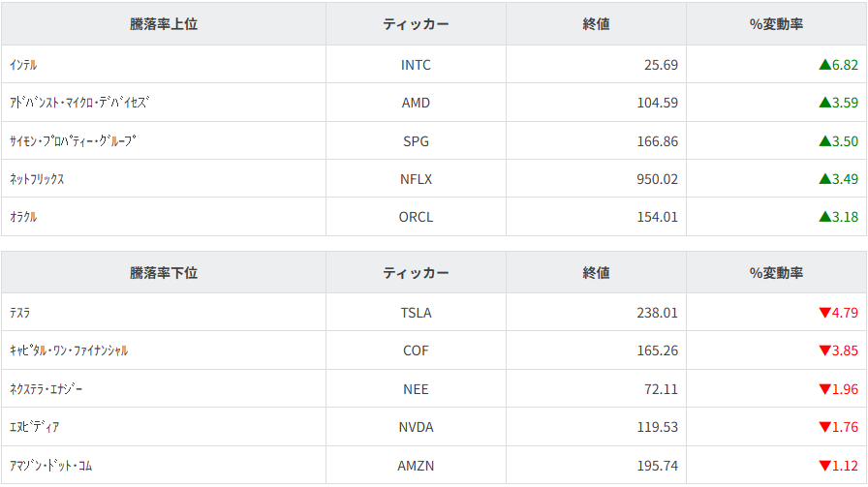Click the 騰落率上位 column header
The width and height of the screenshot is (868, 487).
[164, 24]
